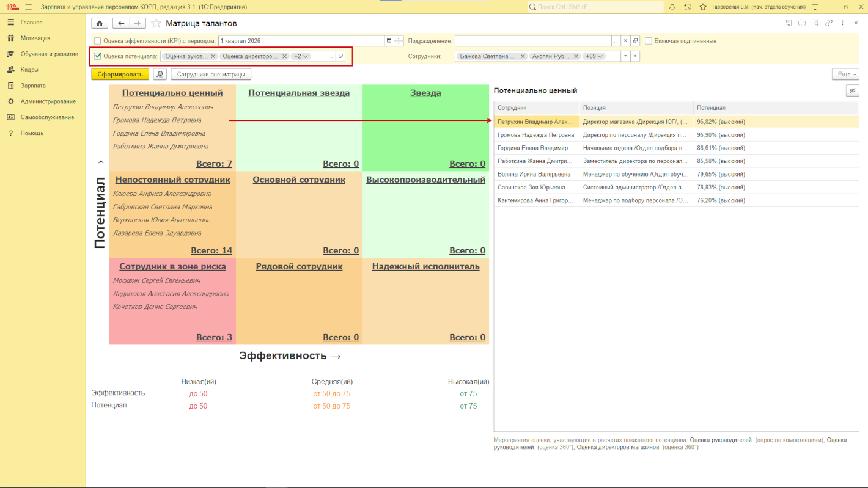The height and width of the screenshot is (488, 868).
Task: Open calendar picker for KPI period field
Action: click(388, 41)
